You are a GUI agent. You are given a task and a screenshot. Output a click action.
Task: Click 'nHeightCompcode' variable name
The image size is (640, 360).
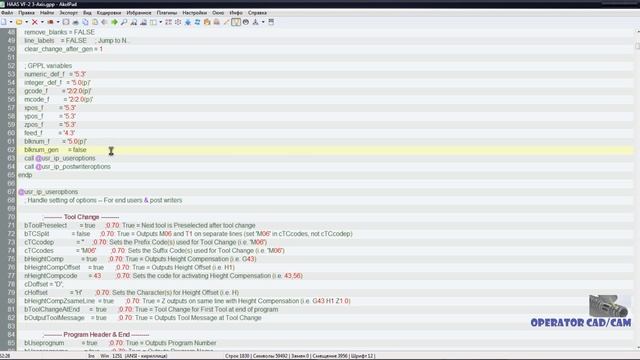click(51, 276)
